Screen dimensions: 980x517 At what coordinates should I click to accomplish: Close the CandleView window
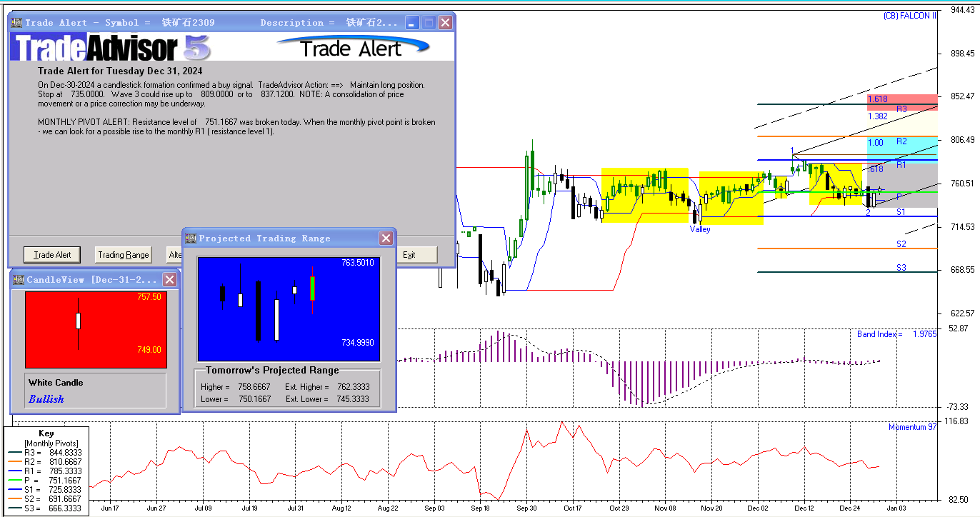[x=170, y=279]
